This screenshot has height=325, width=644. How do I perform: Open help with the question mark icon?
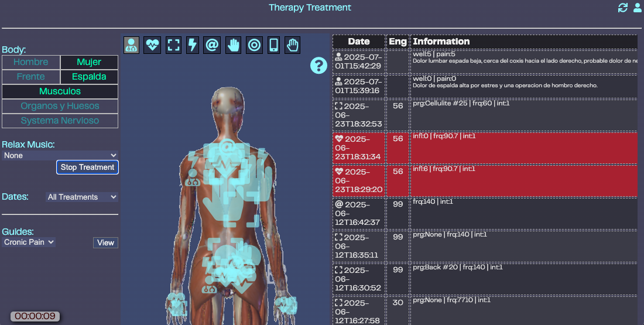point(318,66)
